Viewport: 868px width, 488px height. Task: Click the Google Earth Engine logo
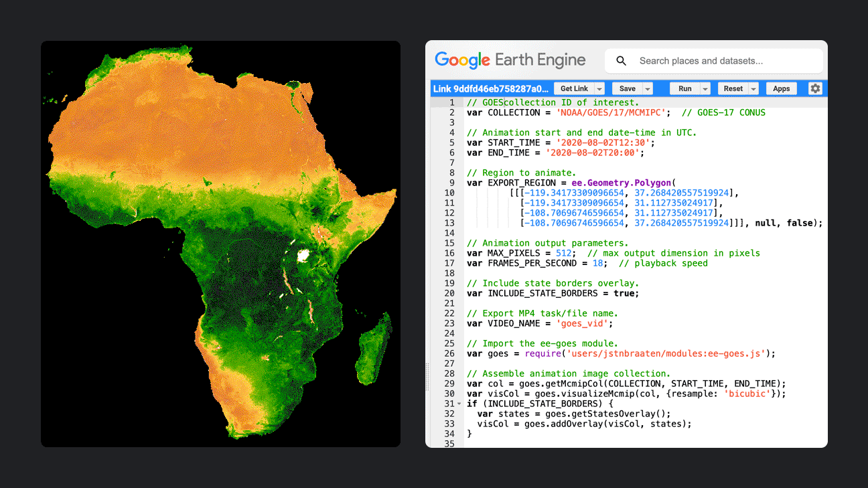coord(511,60)
